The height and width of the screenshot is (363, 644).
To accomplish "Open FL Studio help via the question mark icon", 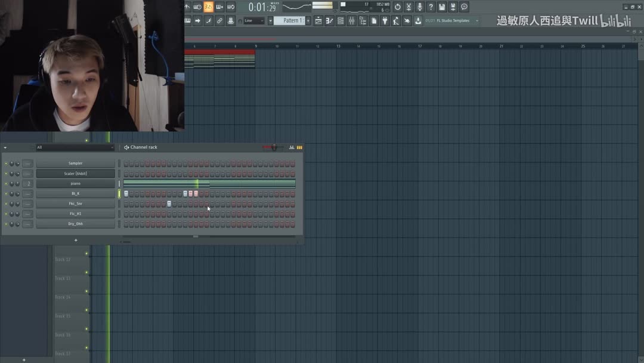I will [431, 7].
